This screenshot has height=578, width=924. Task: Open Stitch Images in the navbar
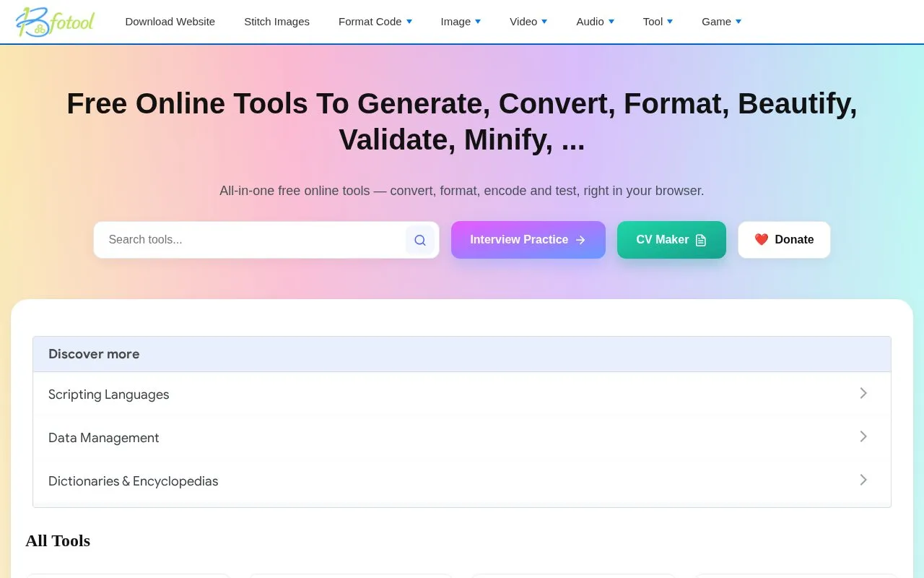(x=277, y=22)
